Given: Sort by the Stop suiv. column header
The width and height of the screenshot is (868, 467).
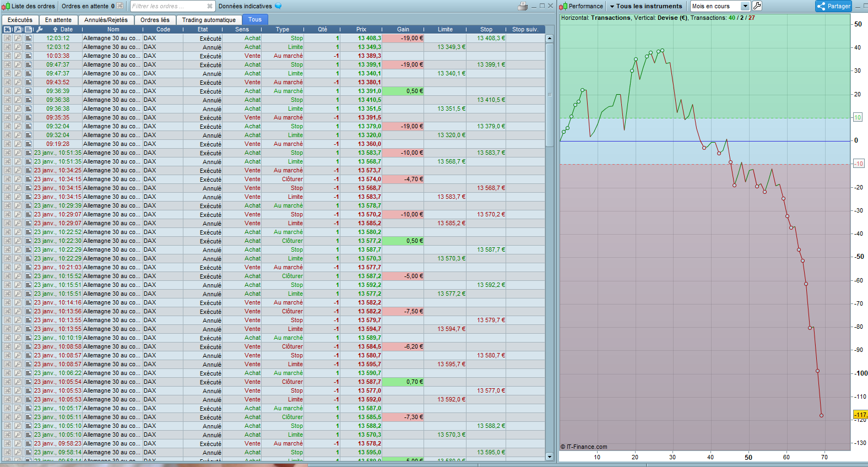Looking at the screenshot, I should click(525, 29).
